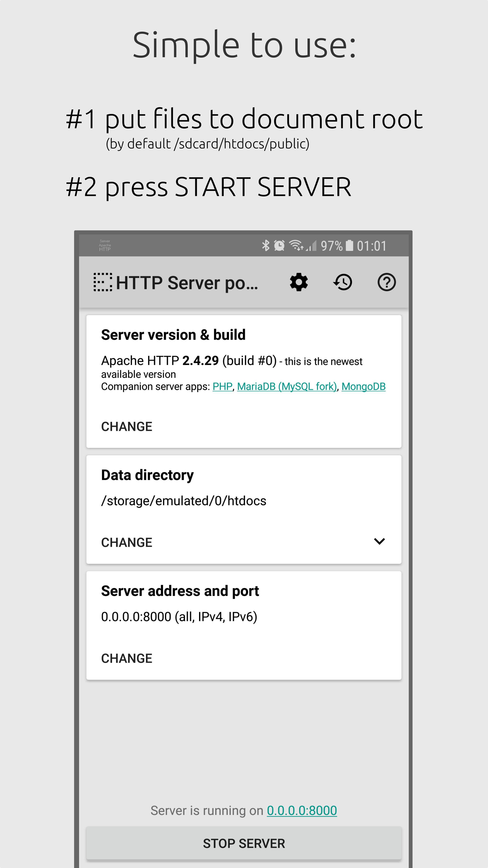Tap the Server version & build heading
This screenshot has width=488, height=868.
pyautogui.click(x=173, y=335)
